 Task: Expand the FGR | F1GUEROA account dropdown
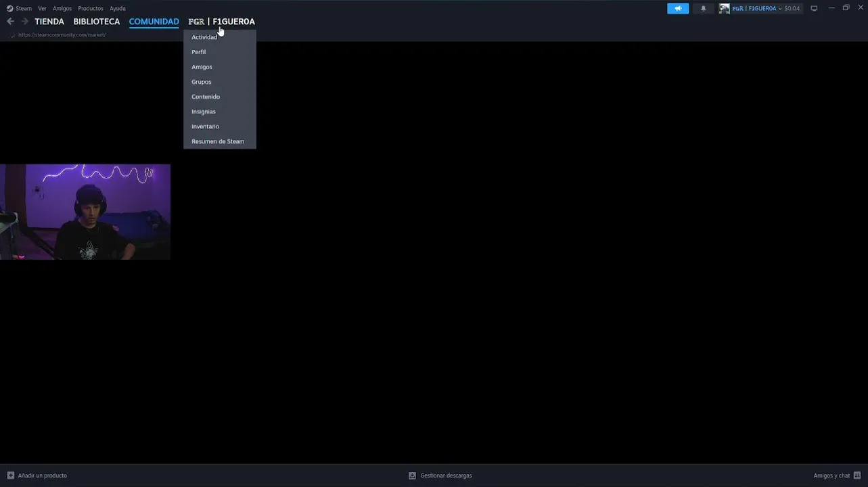point(756,8)
